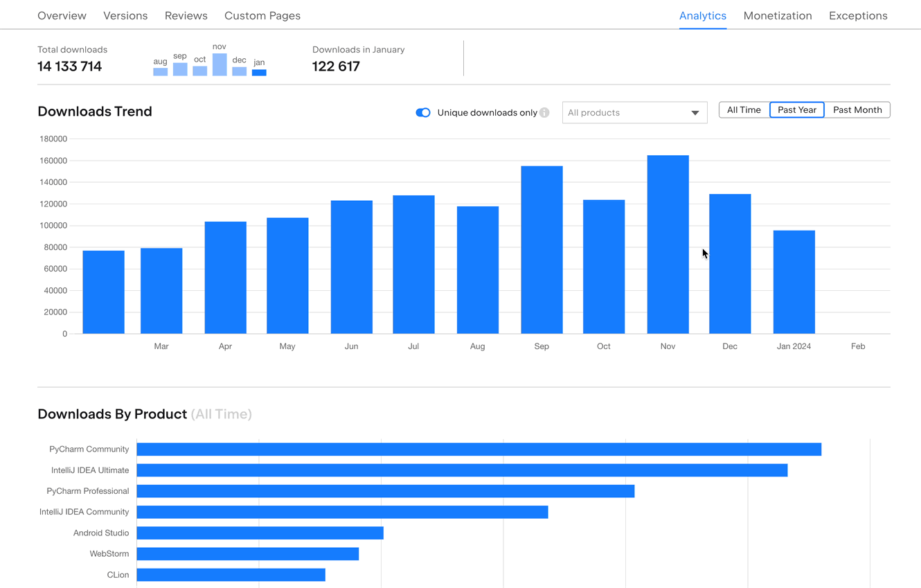921x588 pixels.
Task: Open the Exceptions tab
Action: point(858,15)
